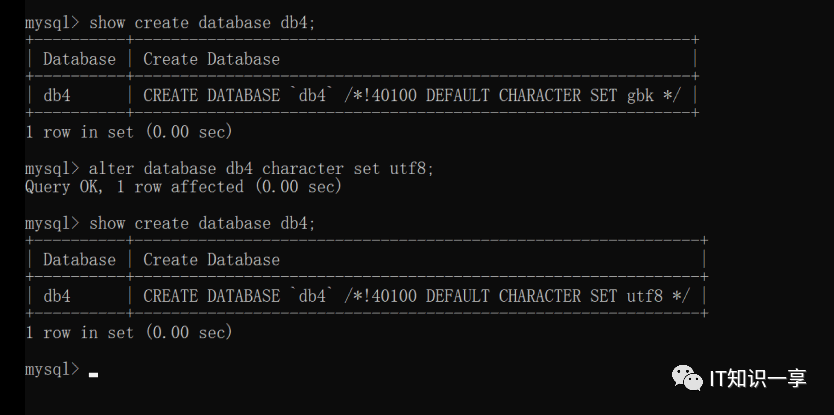Click the blinking cursor at the last mysql prompt
Screen dimensions: 834x415
point(94,375)
